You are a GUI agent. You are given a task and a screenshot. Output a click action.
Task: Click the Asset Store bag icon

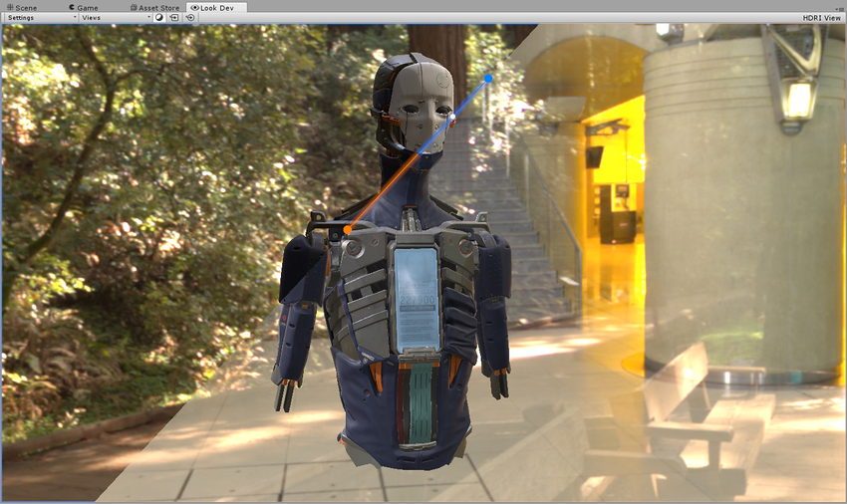click(134, 8)
